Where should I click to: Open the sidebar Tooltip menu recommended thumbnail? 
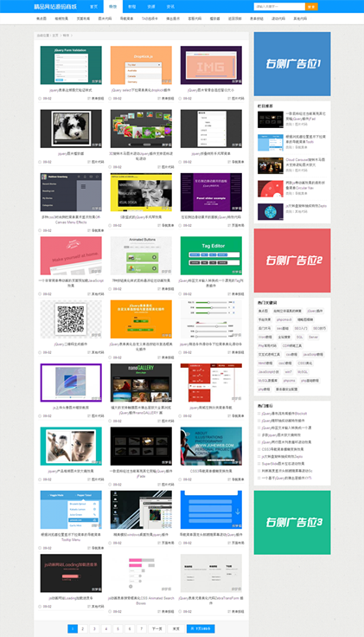click(x=271, y=142)
